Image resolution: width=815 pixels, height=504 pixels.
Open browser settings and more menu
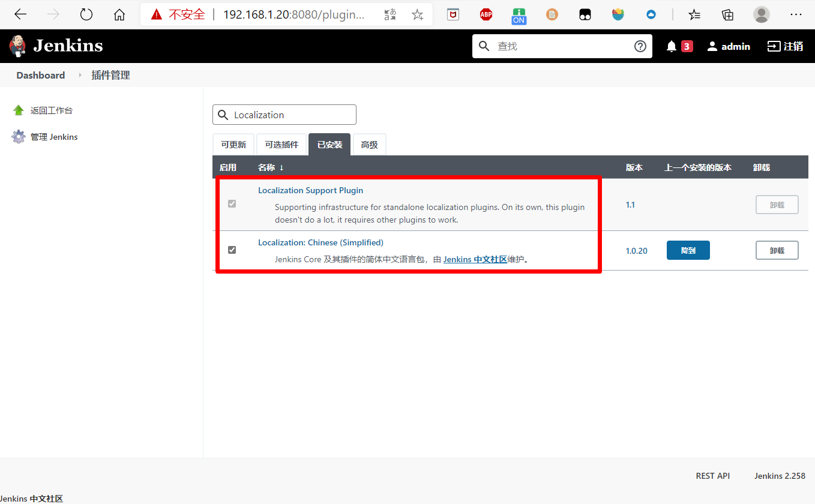pos(796,14)
